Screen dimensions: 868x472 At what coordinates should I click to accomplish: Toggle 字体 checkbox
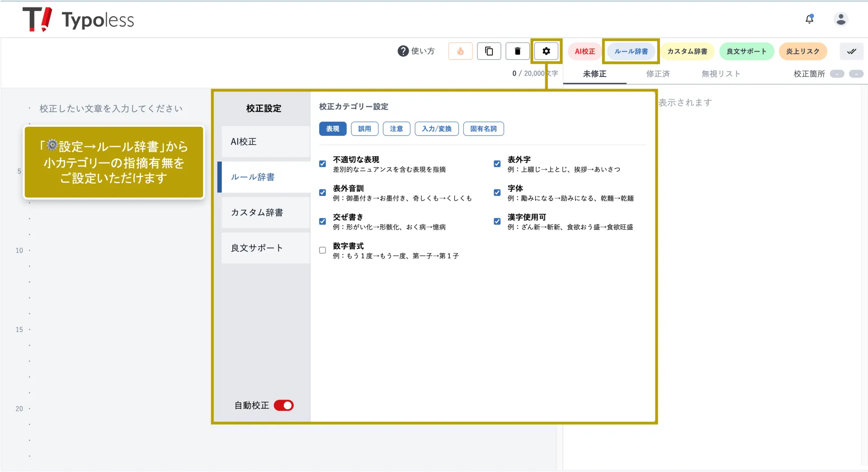coord(497,193)
